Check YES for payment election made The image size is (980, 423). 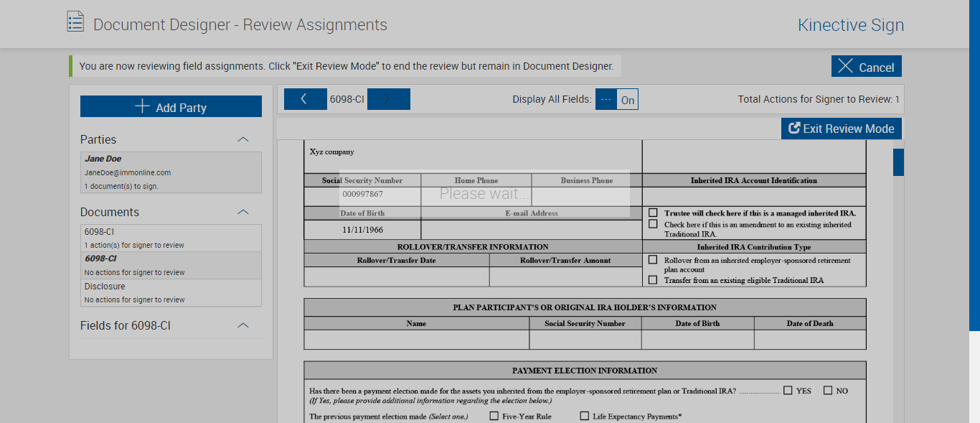[788, 391]
